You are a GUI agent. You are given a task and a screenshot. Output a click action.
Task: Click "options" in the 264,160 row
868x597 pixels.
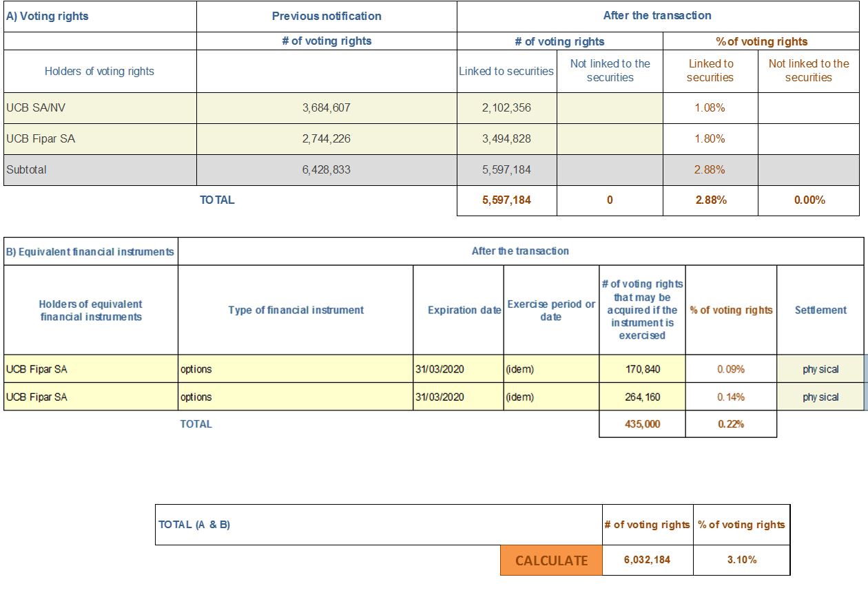click(296, 397)
